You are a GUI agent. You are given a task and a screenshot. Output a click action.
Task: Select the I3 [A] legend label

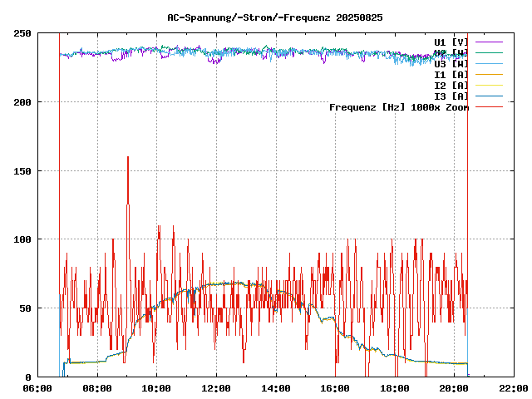451,96
